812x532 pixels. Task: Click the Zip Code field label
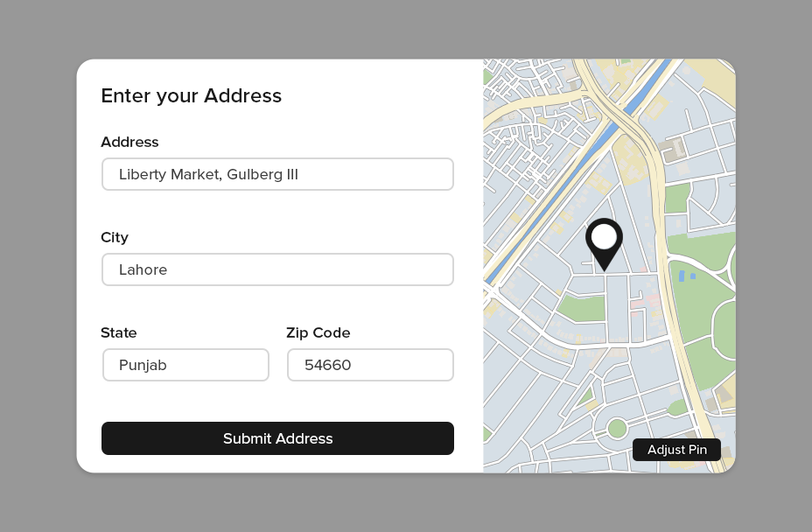click(x=318, y=332)
